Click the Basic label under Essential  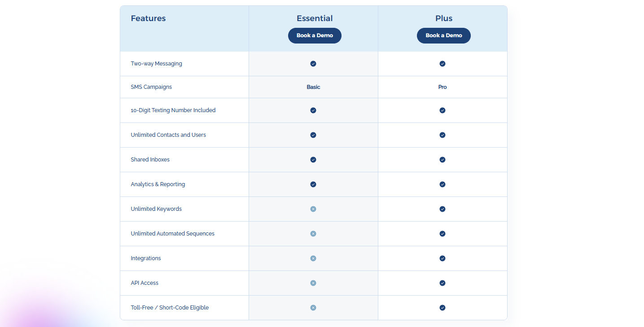pyautogui.click(x=313, y=87)
